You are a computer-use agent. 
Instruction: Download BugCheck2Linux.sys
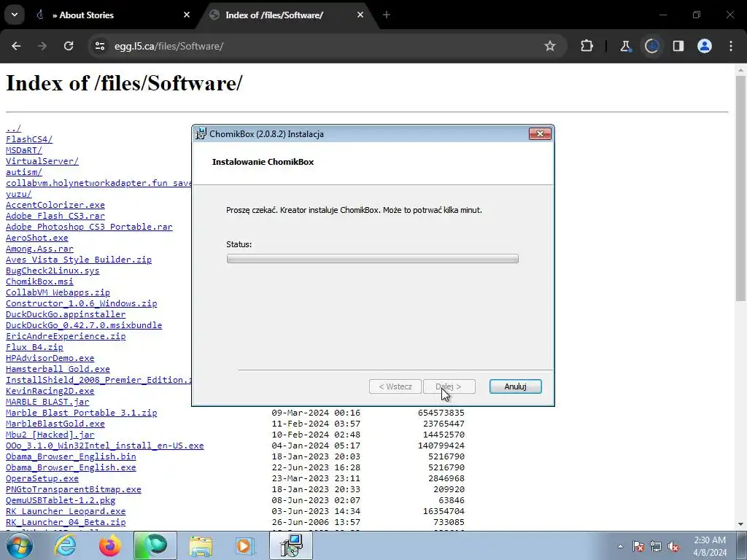click(x=53, y=271)
